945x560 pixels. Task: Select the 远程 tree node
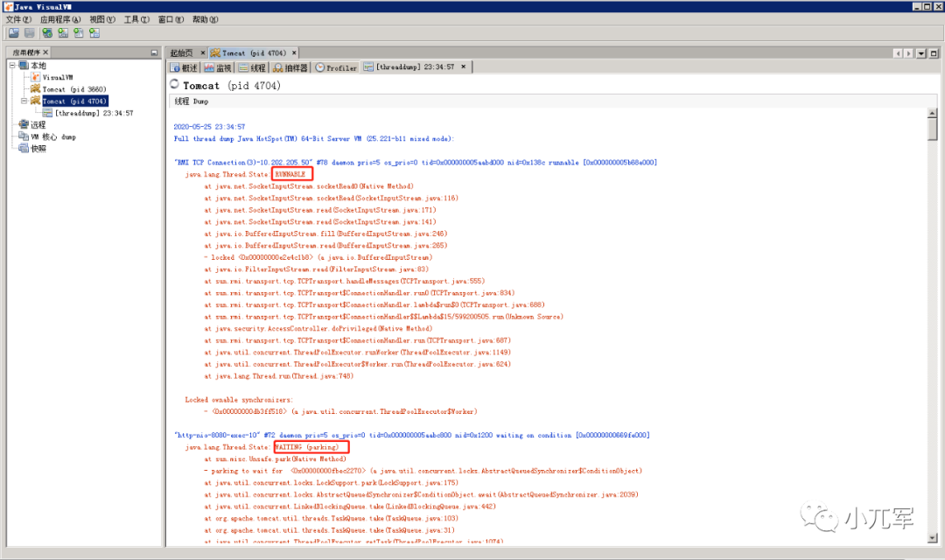(38, 124)
